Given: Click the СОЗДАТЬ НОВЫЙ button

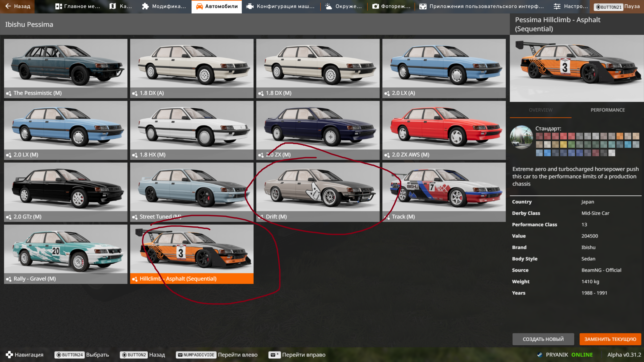Looking at the screenshot, I should (x=543, y=339).
